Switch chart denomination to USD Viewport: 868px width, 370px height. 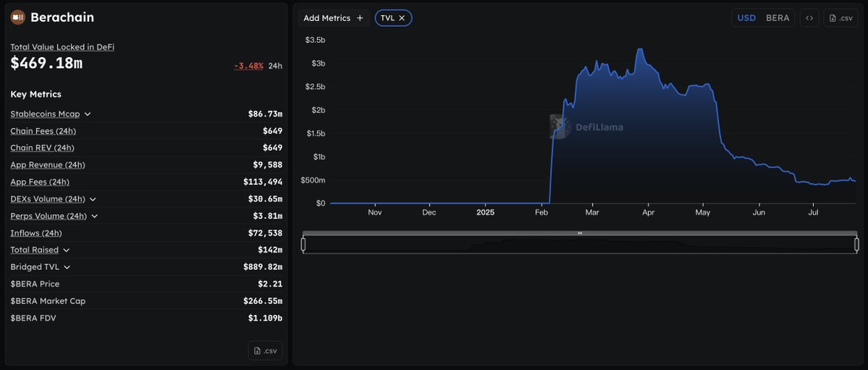tap(746, 18)
